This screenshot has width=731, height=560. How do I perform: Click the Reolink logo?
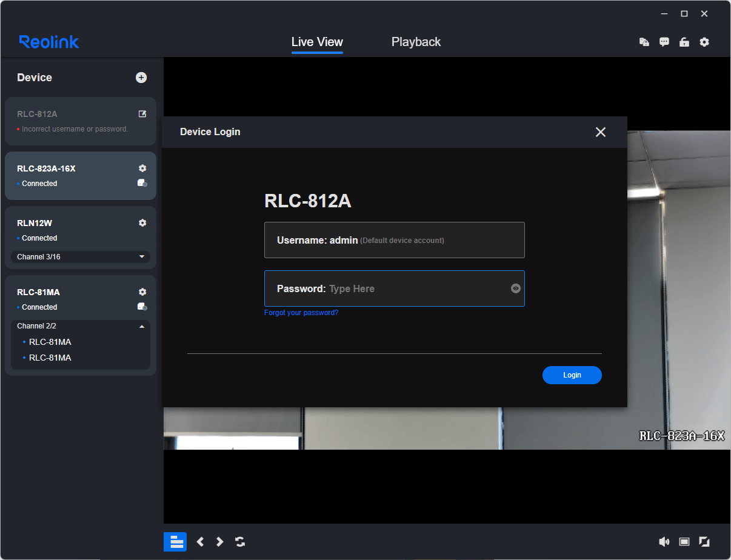click(49, 42)
